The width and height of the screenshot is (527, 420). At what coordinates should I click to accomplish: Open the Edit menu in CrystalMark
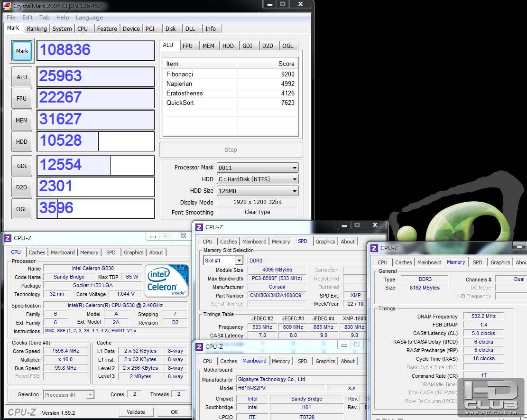28,18
